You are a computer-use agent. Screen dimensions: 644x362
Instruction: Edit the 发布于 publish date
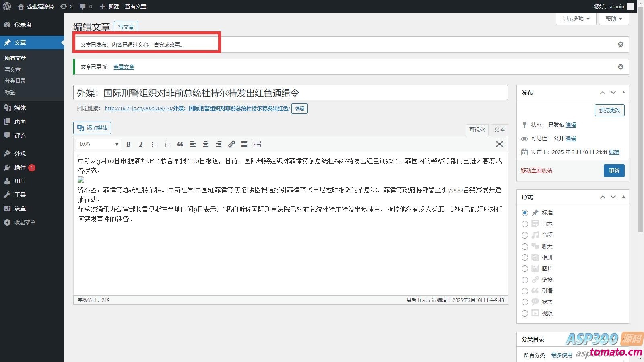click(x=614, y=152)
